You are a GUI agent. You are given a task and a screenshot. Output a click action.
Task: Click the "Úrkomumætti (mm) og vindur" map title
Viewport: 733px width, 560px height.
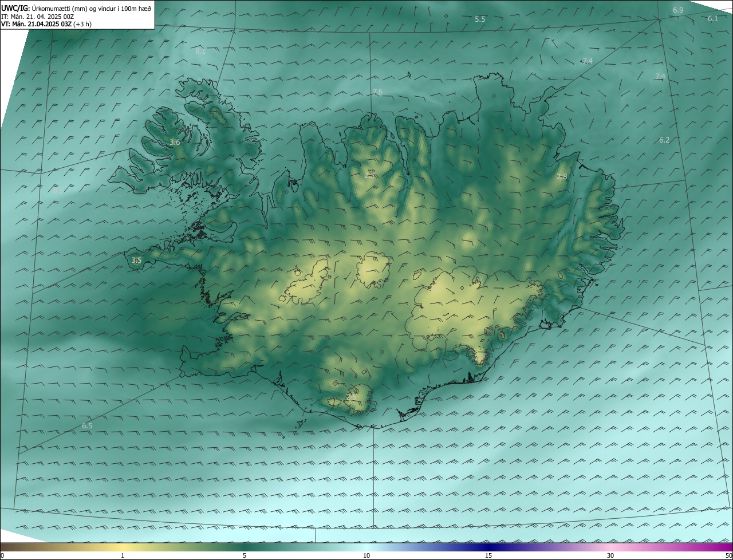click(x=77, y=8)
